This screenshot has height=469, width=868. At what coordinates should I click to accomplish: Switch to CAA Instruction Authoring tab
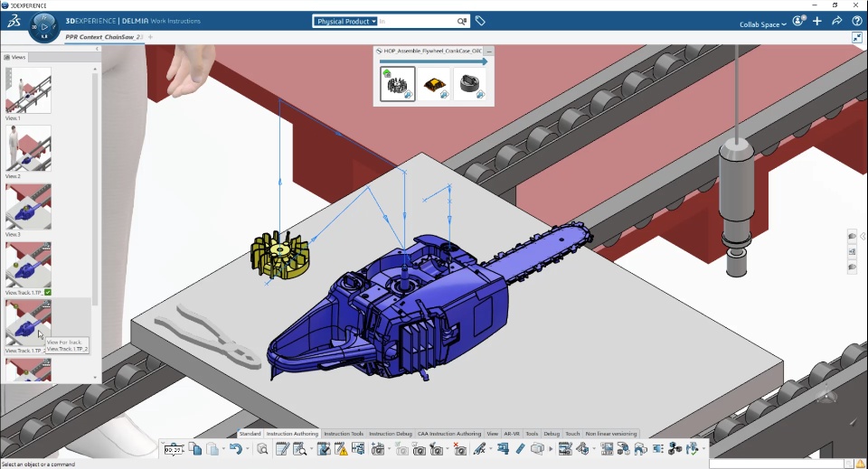pos(449,434)
